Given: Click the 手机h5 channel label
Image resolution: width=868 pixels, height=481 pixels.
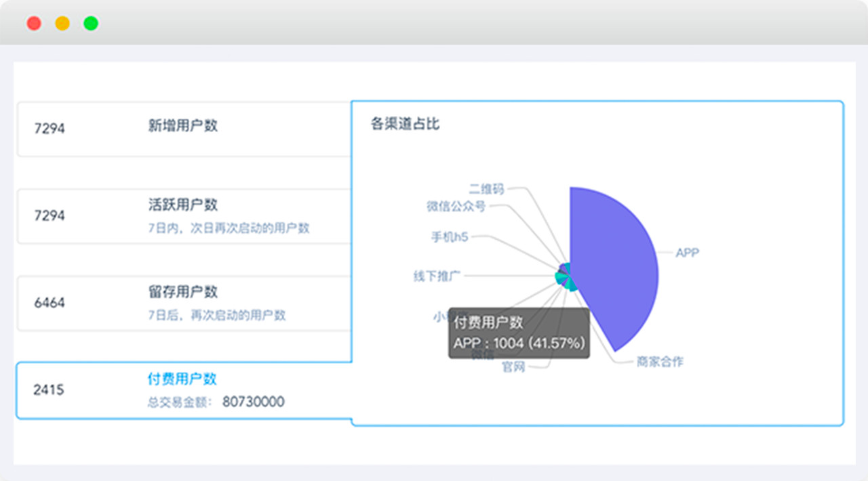Looking at the screenshot, I should pyautogui.click(x=450, y=237).
